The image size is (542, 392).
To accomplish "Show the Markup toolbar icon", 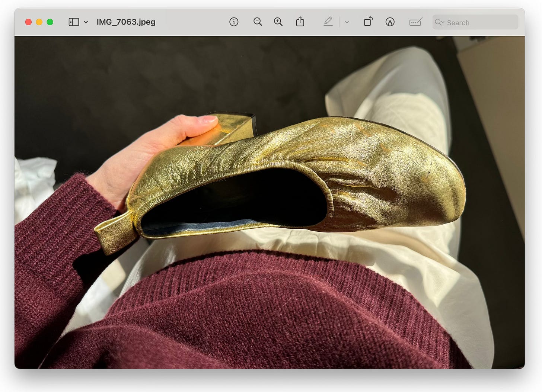I will coord(390,22).
